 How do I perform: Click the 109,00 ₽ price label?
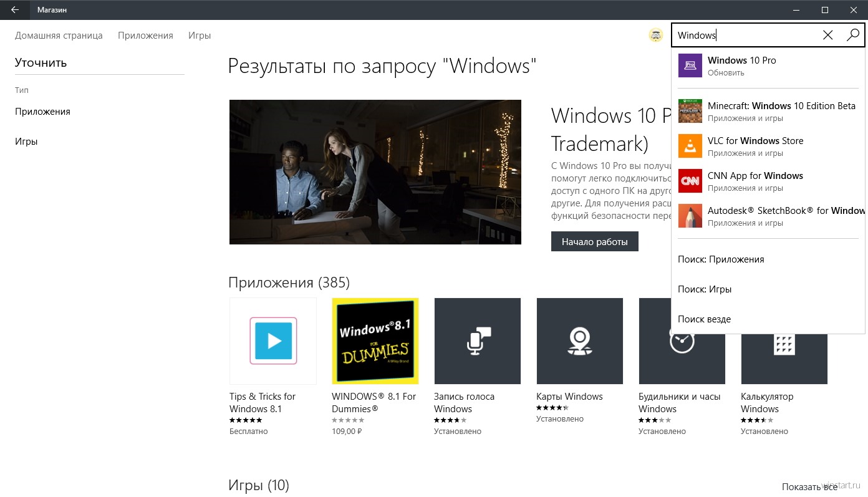click(347, 431)
